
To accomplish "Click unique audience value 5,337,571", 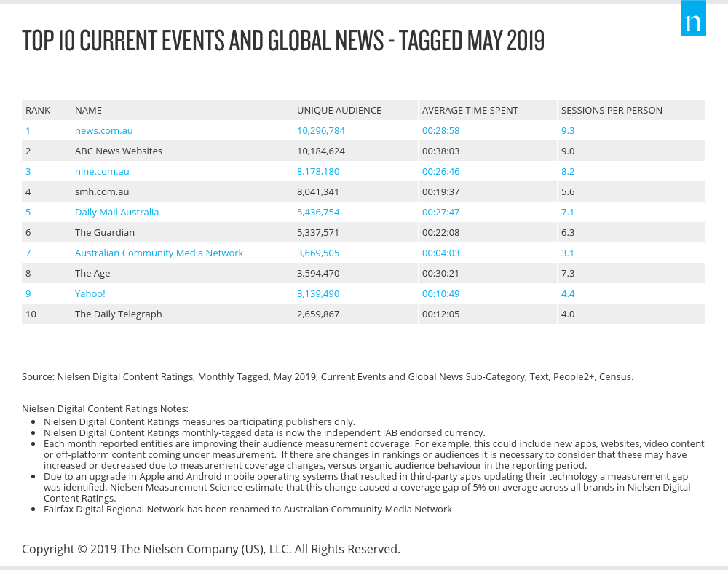I will click(x=318, y=233).
